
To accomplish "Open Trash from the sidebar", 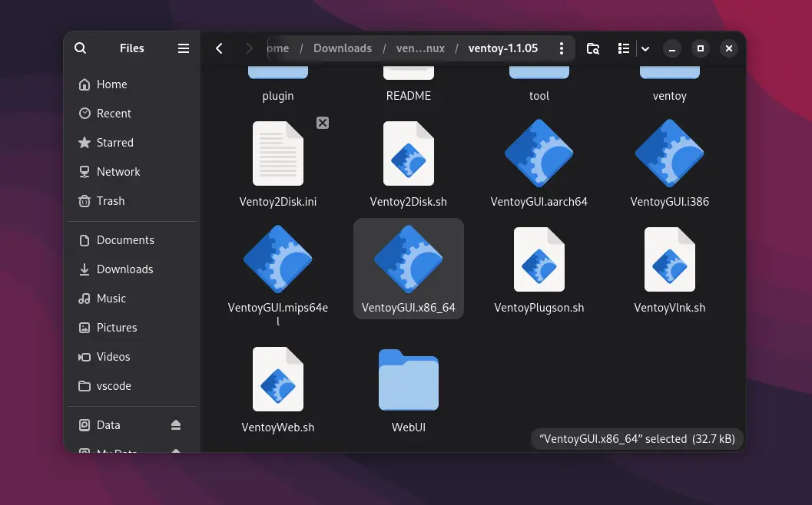I will click(110, 201).
